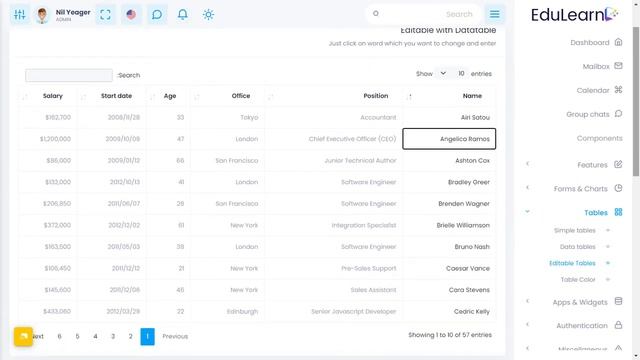Click the Apps & Widgets database icon
This screenshot has height=360, width=640.
618,301
